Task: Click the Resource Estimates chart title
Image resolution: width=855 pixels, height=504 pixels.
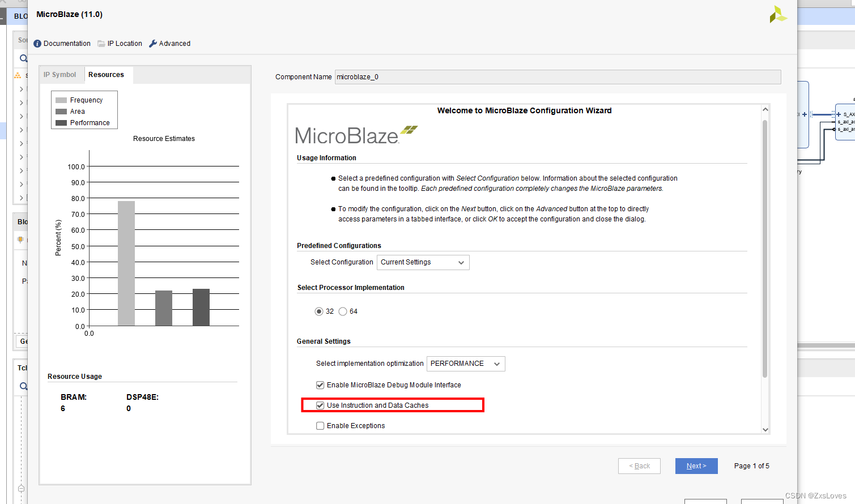Action: tap(164, 139)
